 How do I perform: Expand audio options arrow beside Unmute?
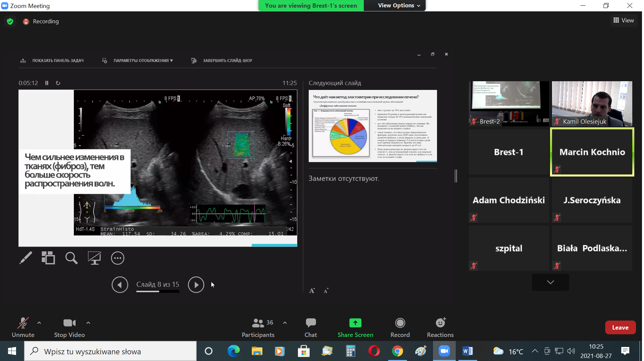point(39,323)
